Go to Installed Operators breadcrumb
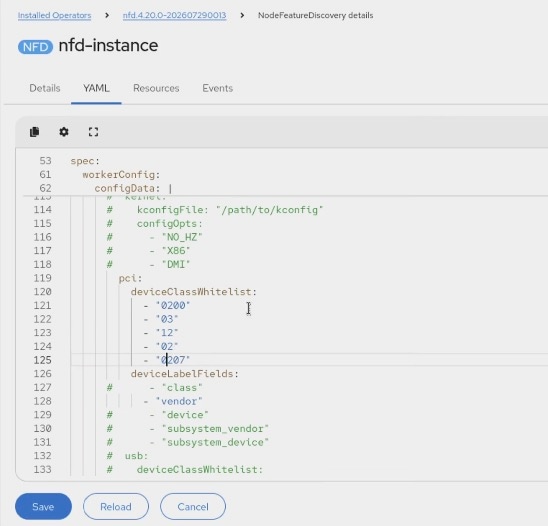The width and height of the screenshot is (548, 526). 55,15
